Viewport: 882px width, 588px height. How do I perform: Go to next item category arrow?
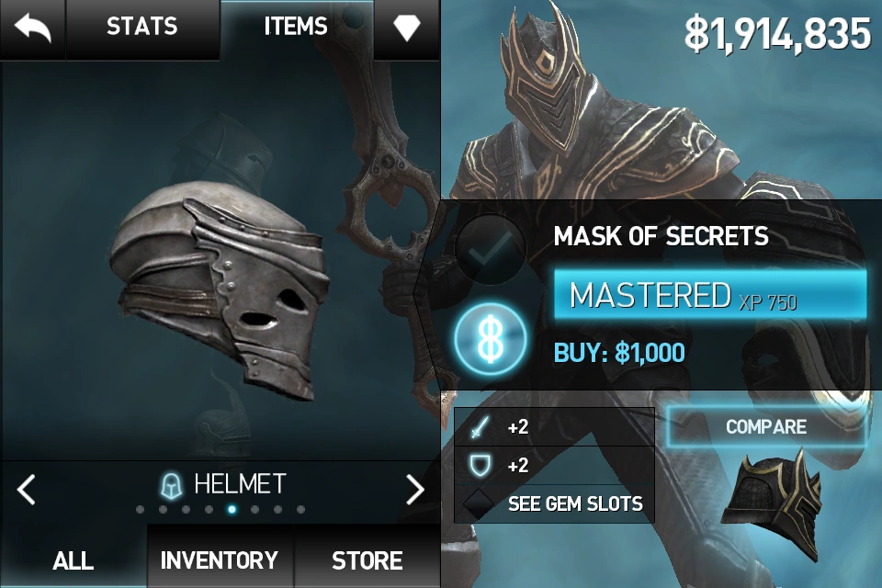click(415, 489)
